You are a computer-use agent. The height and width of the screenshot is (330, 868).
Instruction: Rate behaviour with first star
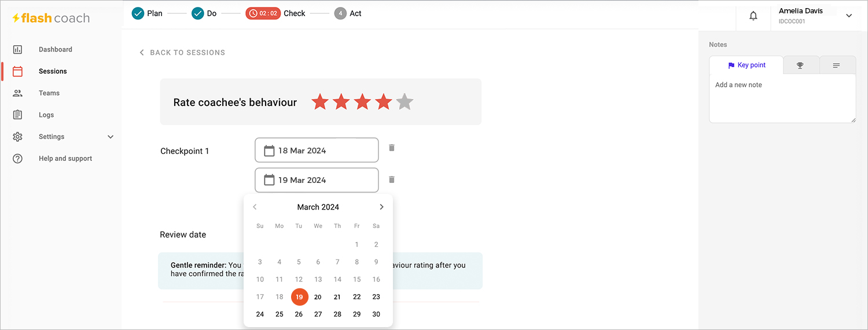(x=320, y=102)
